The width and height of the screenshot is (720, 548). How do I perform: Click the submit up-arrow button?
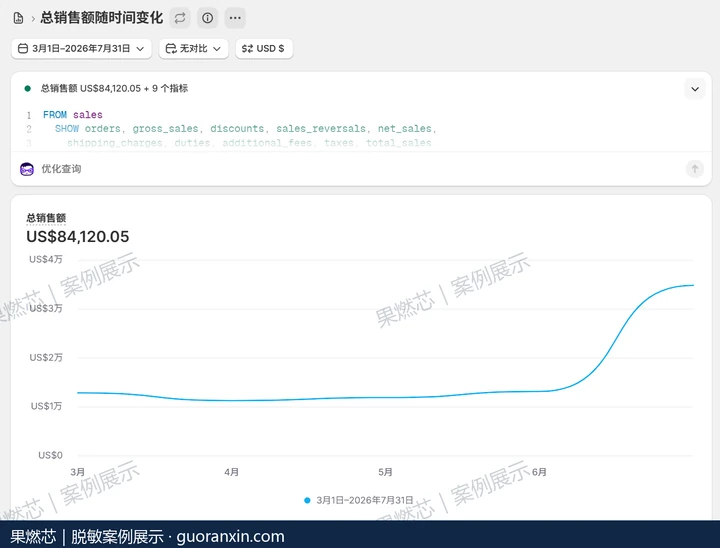[695, 169]
